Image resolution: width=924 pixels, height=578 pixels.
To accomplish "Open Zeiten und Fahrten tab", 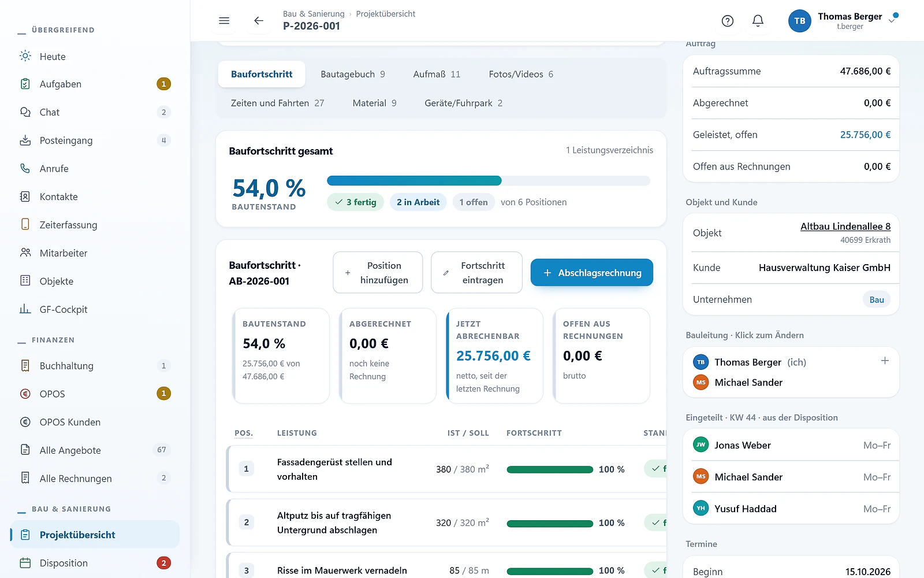I will tap(277, 103).
